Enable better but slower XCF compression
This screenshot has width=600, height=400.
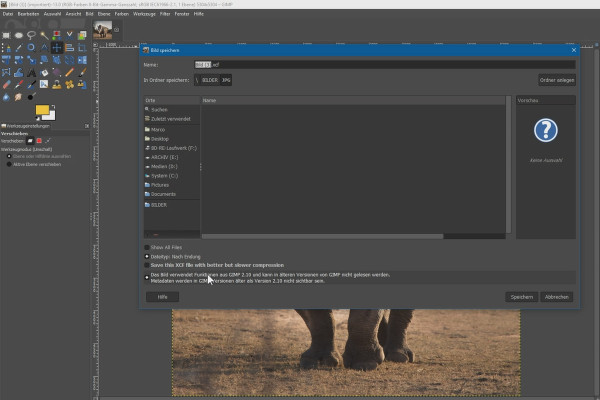coord(147,265)
